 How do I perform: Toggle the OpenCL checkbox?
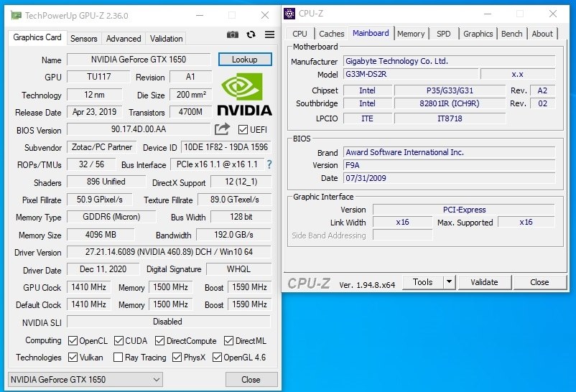pos(73,340)
